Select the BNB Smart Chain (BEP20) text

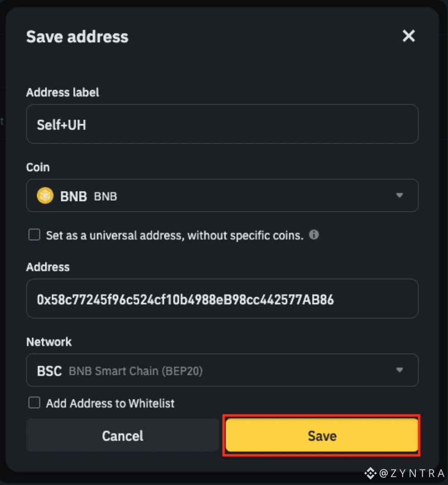click(135, 370)
